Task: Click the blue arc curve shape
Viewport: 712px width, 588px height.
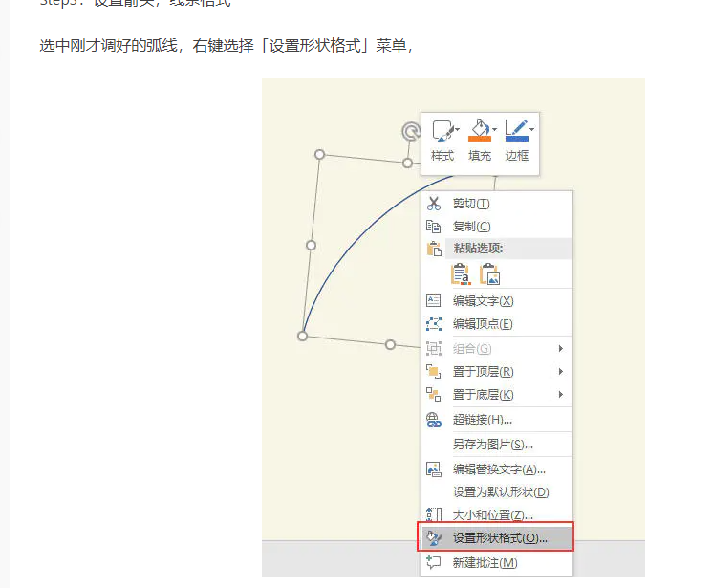Action: point(358,238)
